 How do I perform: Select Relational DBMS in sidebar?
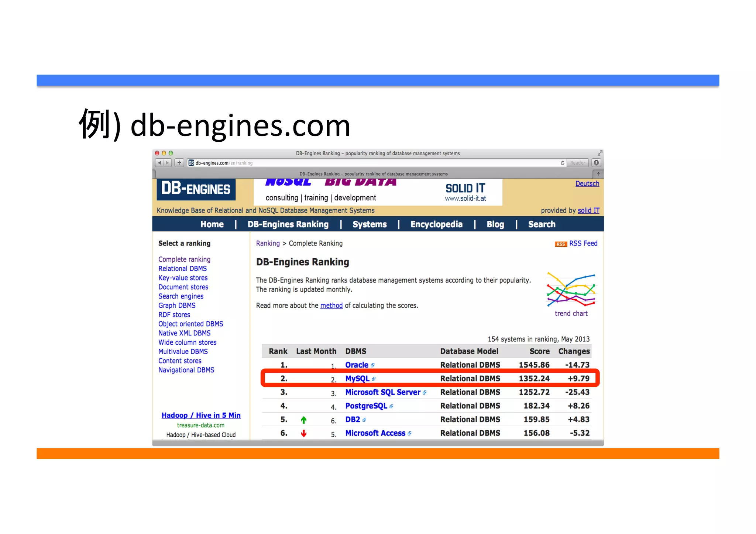[182, 269]
